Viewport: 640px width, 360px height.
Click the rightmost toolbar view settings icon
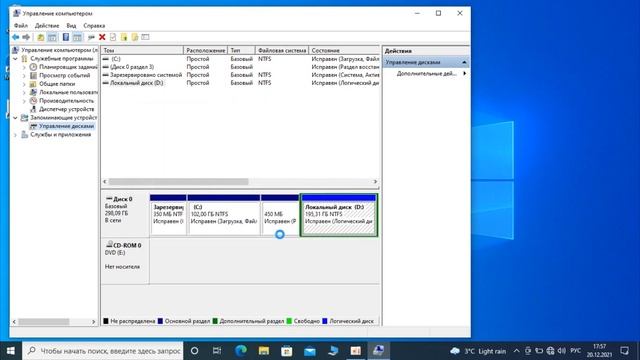coord(145,37)
